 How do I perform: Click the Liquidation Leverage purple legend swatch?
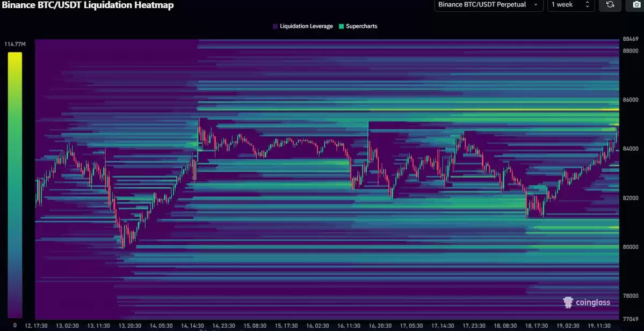pyautogui.click(x=275, y=26)
